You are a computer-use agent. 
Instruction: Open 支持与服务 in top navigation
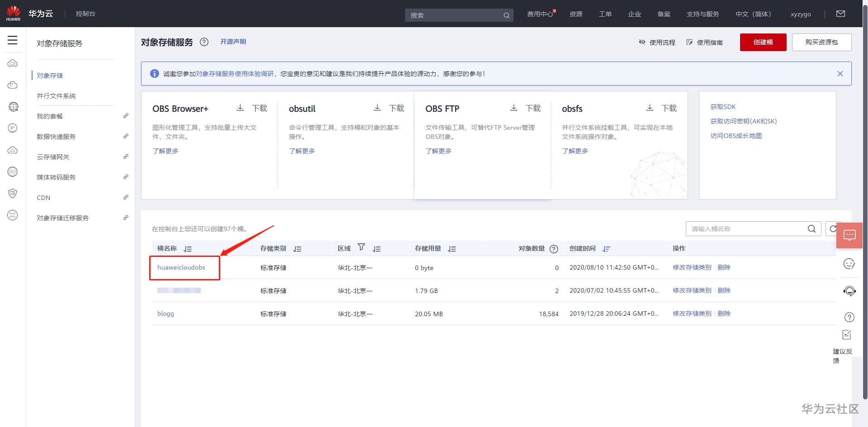point(703,14)
